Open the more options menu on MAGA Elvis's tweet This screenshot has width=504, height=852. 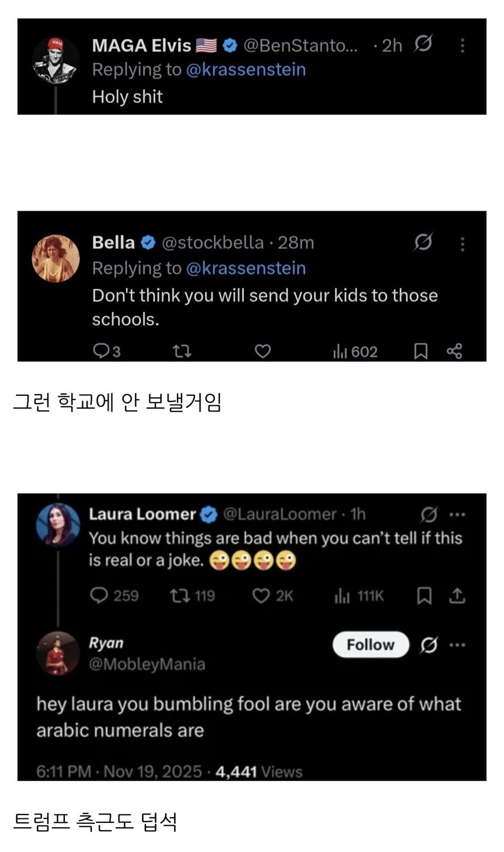(x=463, y=46)
